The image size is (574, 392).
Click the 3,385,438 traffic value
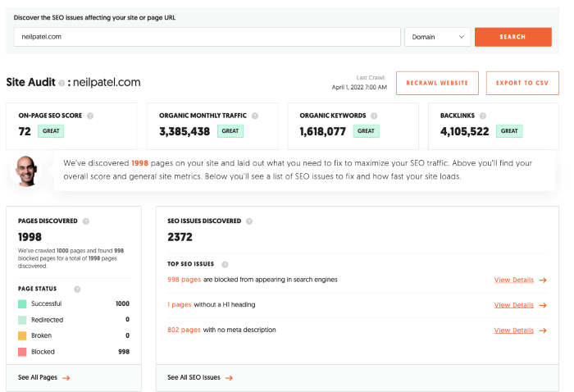(x=184, y=131)
